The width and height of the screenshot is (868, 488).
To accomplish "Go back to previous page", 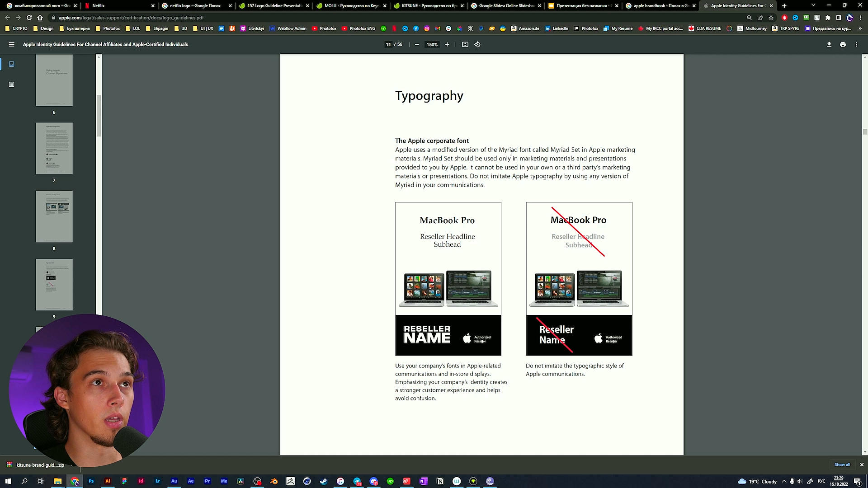I will pyautogui.click(x=7, y=18).
